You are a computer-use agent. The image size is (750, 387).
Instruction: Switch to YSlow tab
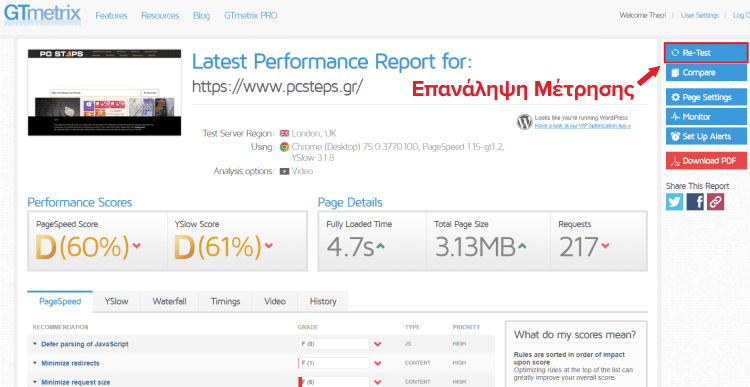click(x=117, y=301)
